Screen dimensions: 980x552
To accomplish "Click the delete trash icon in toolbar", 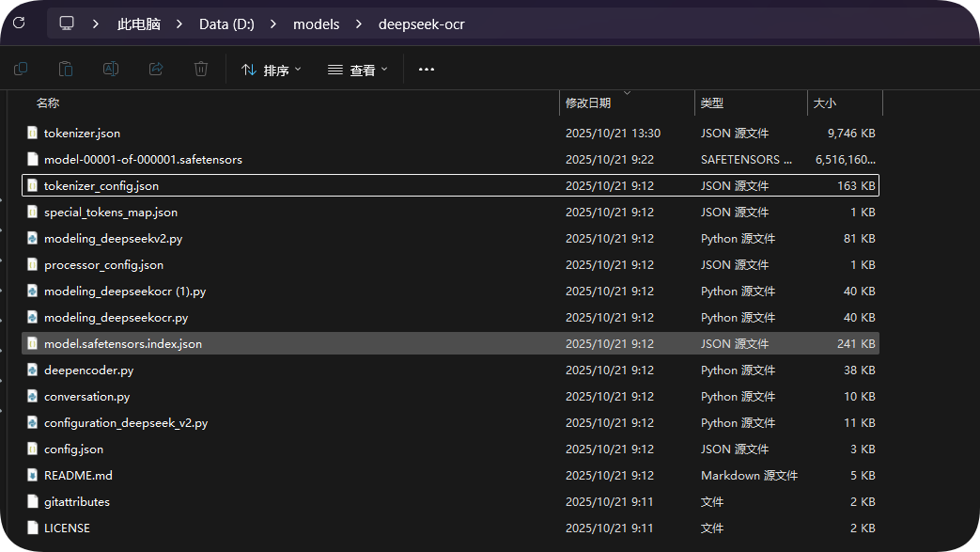I will [x=201, y=69].
